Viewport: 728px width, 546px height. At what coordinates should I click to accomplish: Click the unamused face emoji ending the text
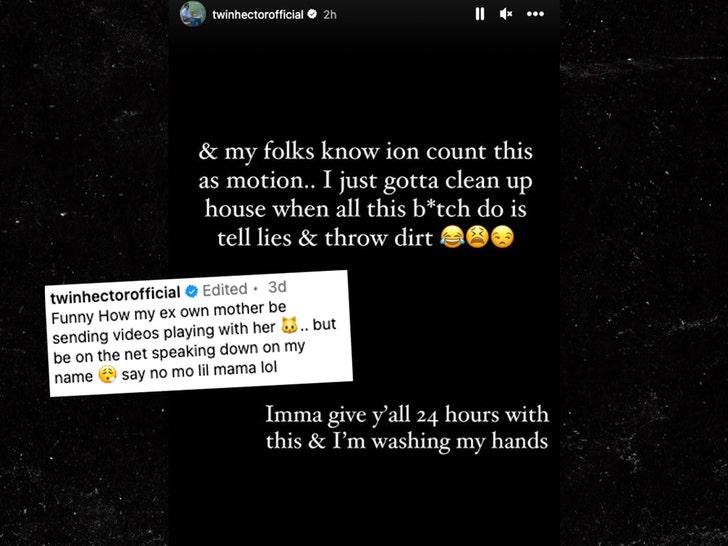pos(502,237)
